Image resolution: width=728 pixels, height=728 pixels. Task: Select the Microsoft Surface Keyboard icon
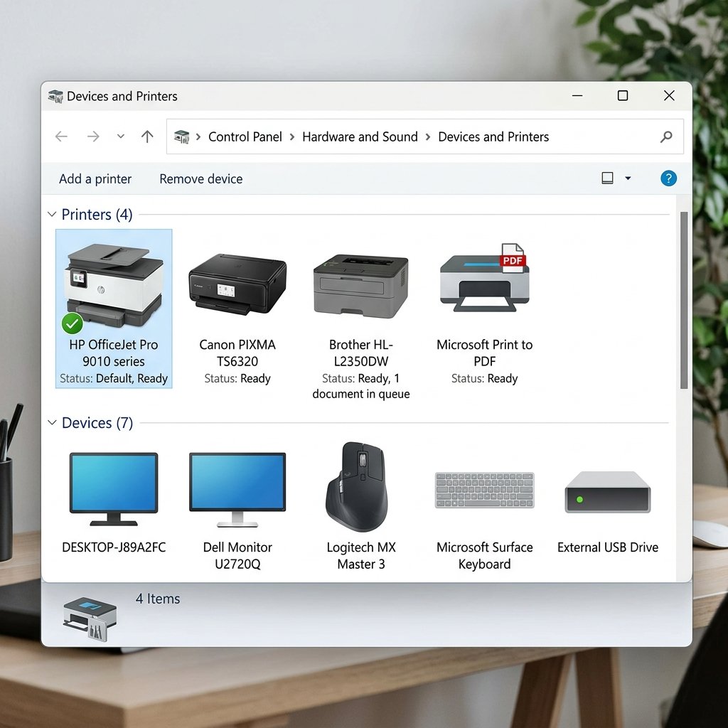tap(484, 491)
